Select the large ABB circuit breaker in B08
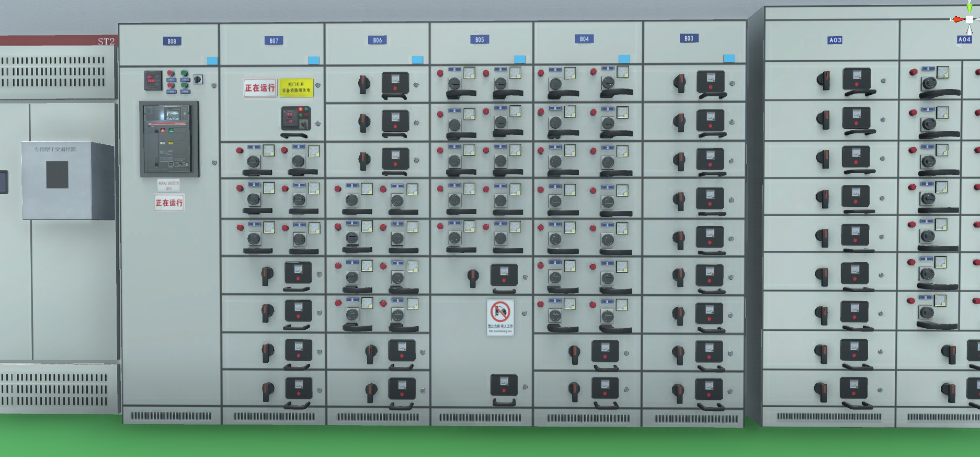Screen dimensions: 980x457 tap(169, 139)
